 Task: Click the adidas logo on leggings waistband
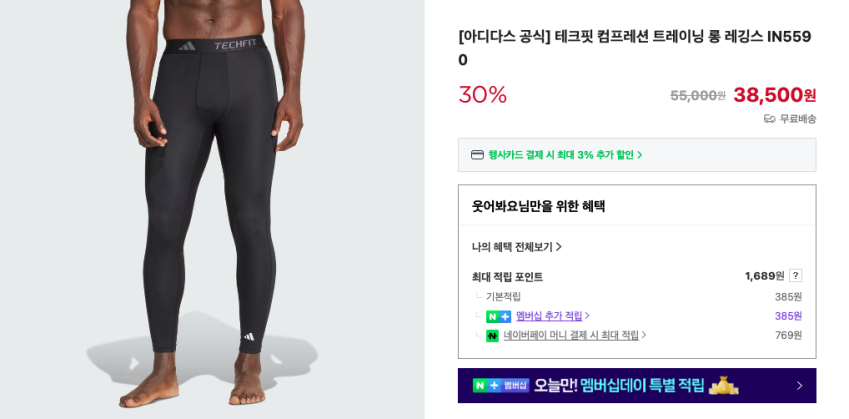tap(187, 45)
